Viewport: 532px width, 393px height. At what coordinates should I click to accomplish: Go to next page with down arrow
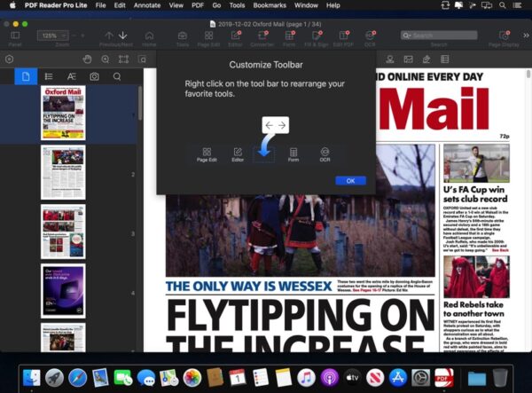point(123,35)
